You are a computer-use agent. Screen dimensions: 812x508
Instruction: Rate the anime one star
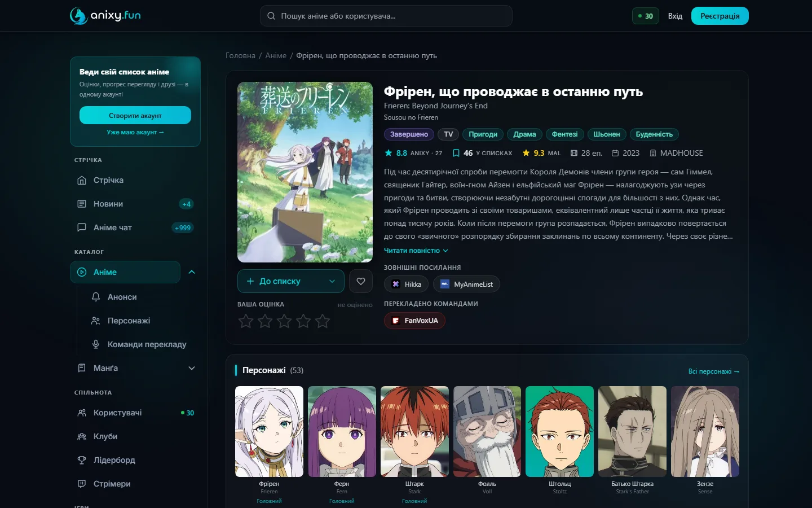pos(246,321)
